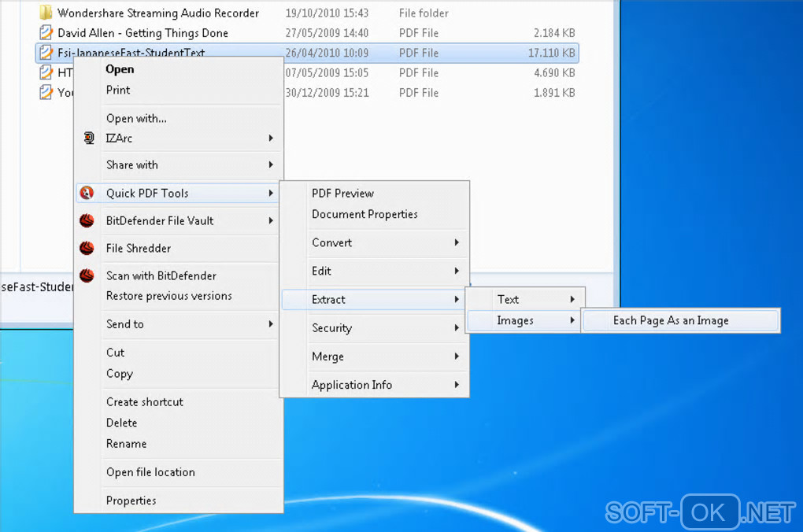Click the IZArc archive icon in context menu
803x532 pixels.
tap(89, 139)
